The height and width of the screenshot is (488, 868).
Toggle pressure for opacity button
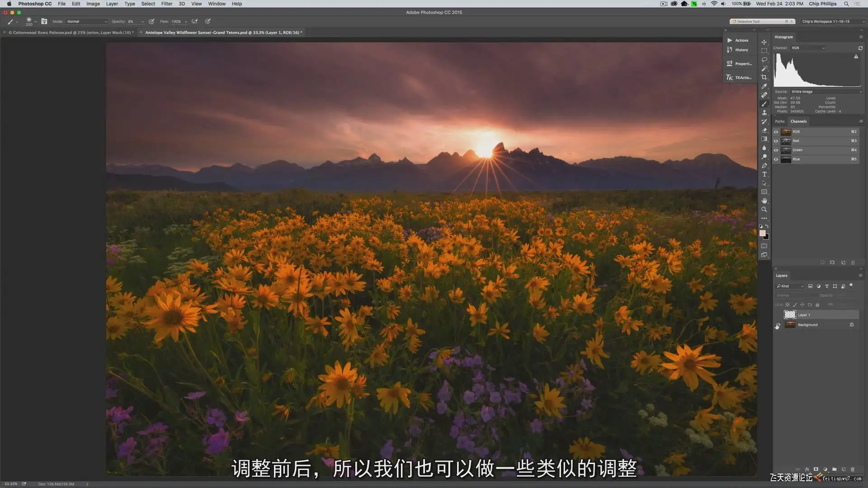[x=152, y=21]
